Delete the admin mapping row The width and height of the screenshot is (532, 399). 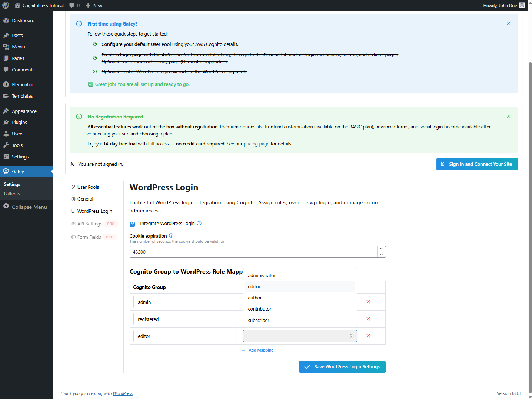click(368, 302)
